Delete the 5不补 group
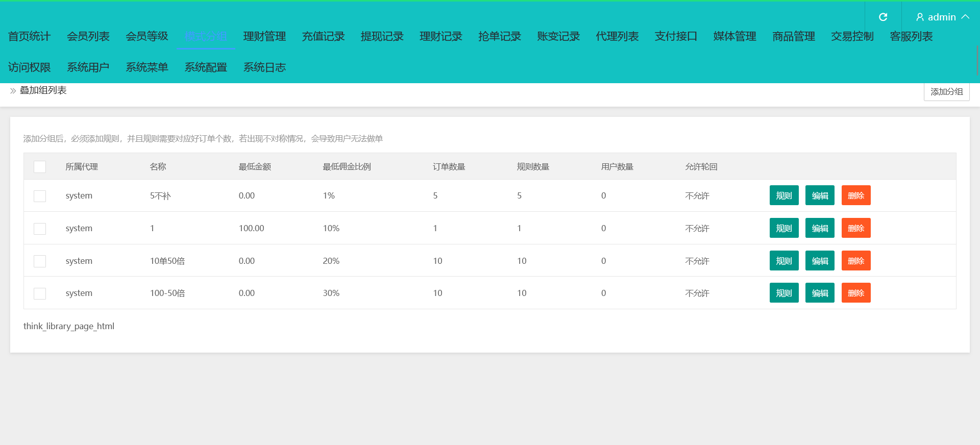 tap(855, 195)
